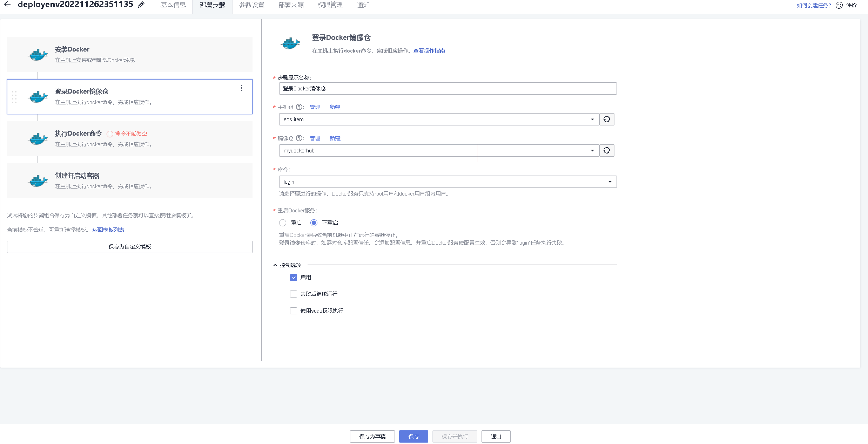Image resolution: width=868 pixels, height=444 pixels.
Task: Enable the 失败后继续运行 checkbox
Action: click(294, 294)
